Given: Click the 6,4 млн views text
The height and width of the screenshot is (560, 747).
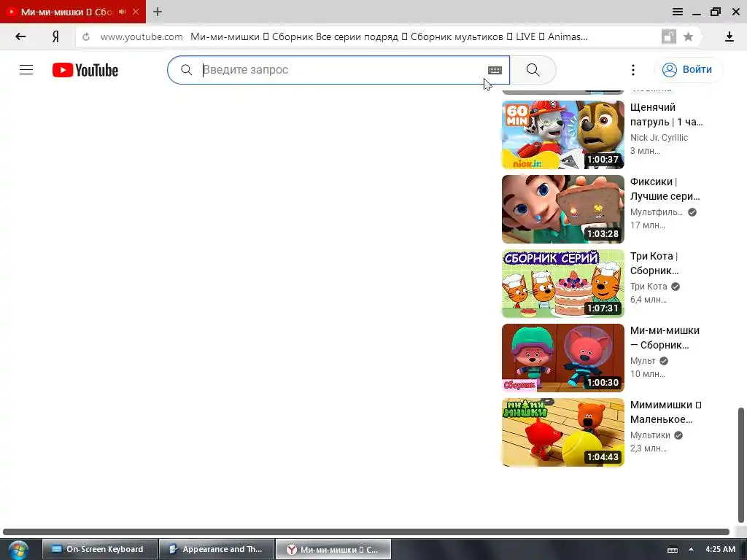Looking at the screenshot, I should (649, 300).
